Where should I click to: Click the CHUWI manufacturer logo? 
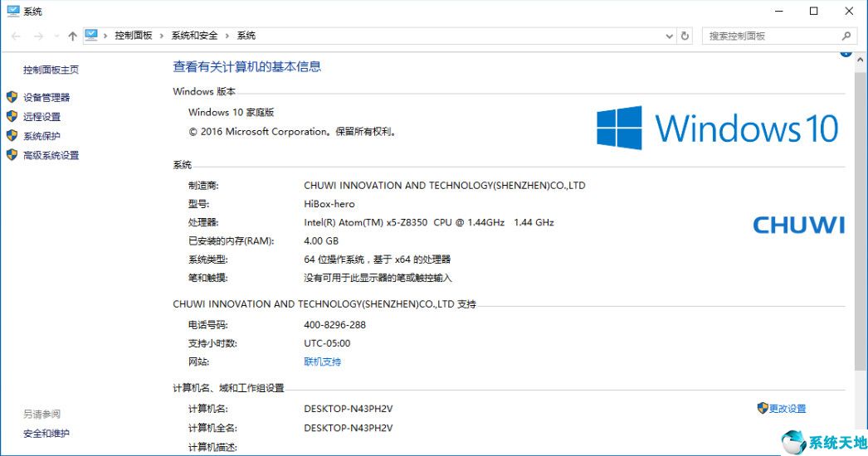tap(799, 226)
